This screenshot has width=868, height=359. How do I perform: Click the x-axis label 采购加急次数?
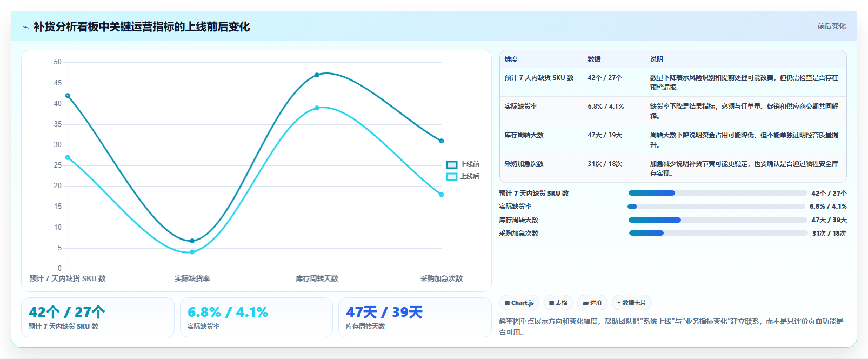442,279
